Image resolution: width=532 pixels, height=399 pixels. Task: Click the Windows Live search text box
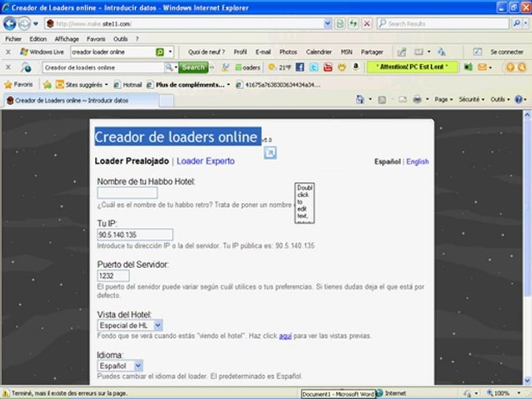(x=113, y=52)
